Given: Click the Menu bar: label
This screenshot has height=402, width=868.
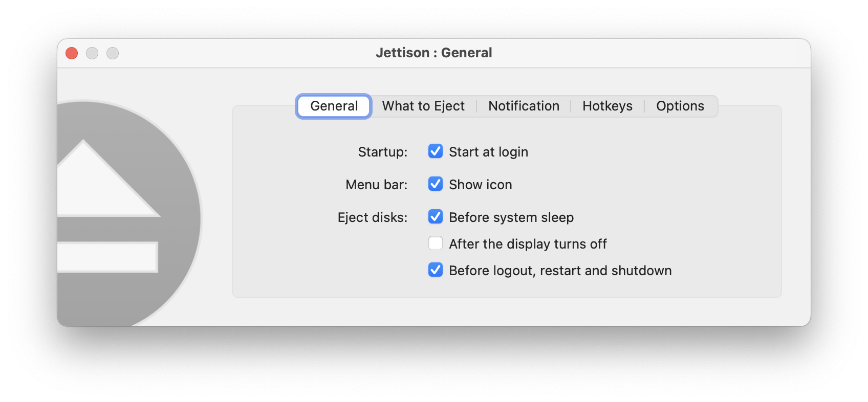Looking at the screenshot, I should (377, 185).
